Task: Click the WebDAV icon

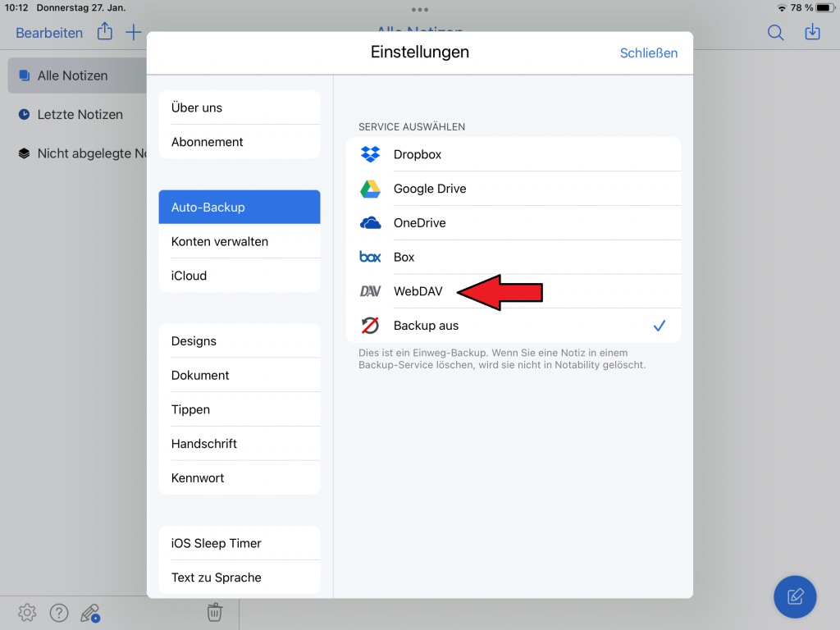Action: tap(370, 291)
